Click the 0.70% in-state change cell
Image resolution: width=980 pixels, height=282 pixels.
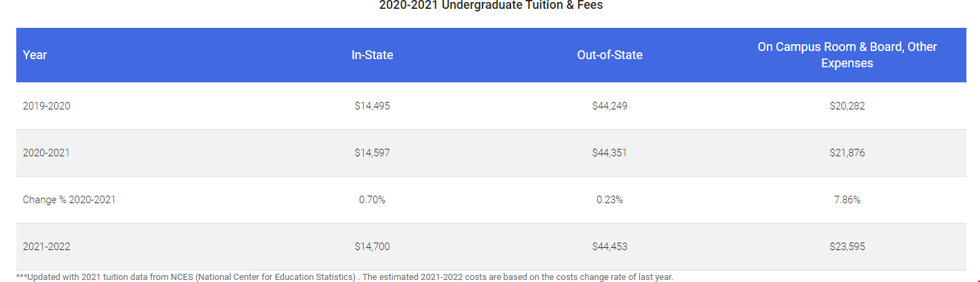pyautogui.click(x=372, y=200)
